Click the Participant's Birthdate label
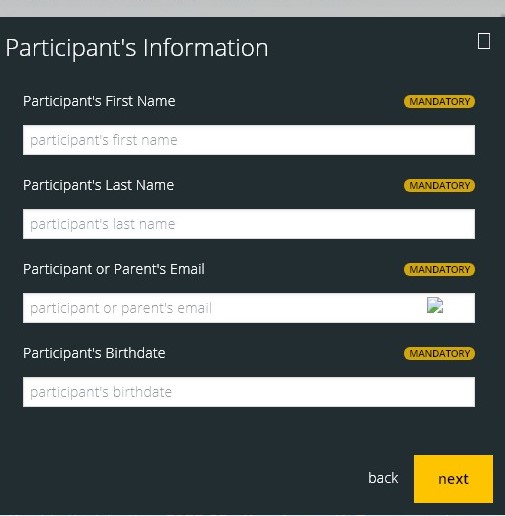505x516 pixels. click(x=94, y=353)
